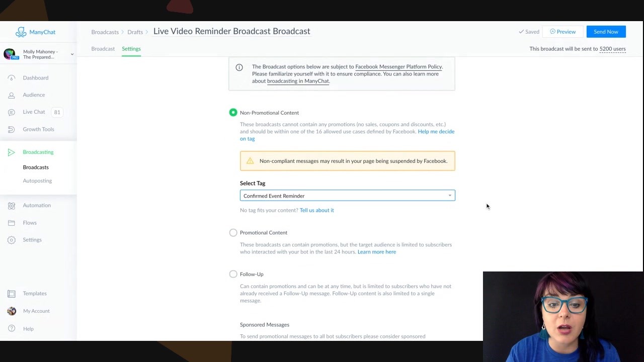This screenshot has height=362, width=644.
Task: Open Growth Tools in the sidebar
Action: (x=38, y=129)
